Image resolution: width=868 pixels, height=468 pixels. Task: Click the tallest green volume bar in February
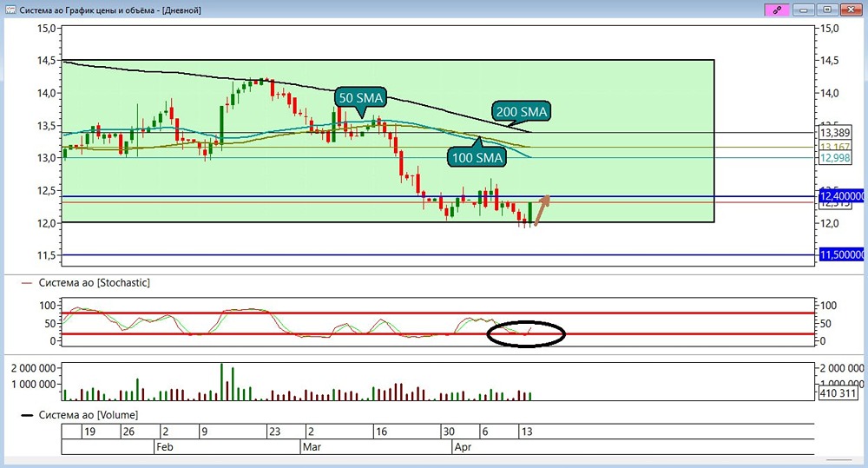pyautogui.click(x=221, y=382)
